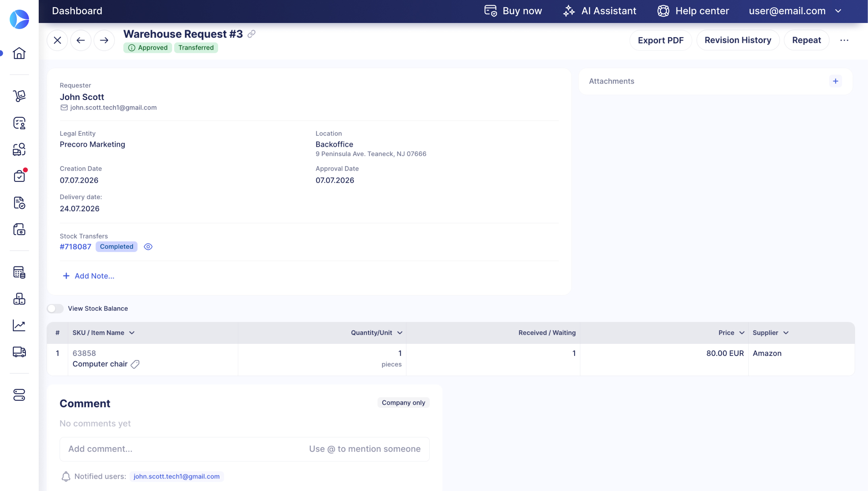Toggle the View Stock Balance switch
Screen dimensions: 868x491
(55, 308)
